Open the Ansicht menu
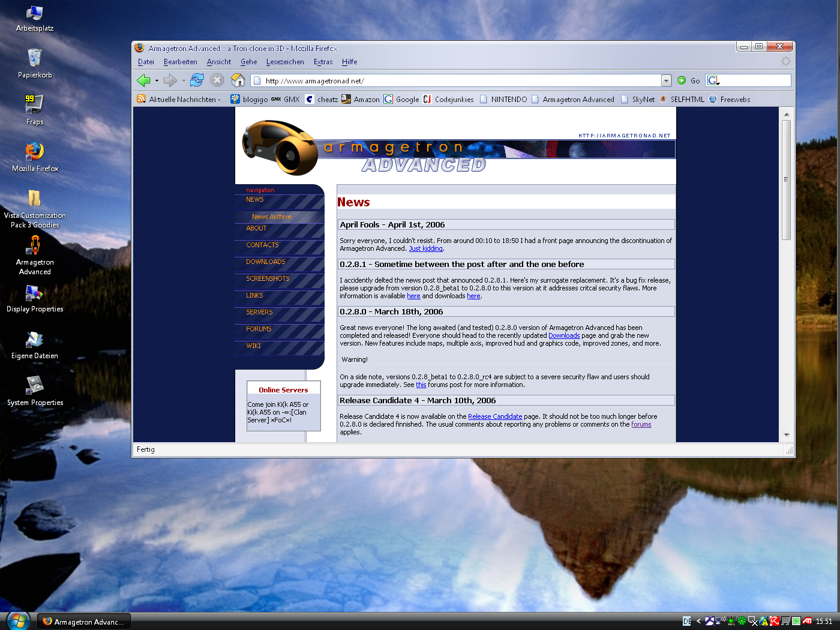 click(218, 62)
